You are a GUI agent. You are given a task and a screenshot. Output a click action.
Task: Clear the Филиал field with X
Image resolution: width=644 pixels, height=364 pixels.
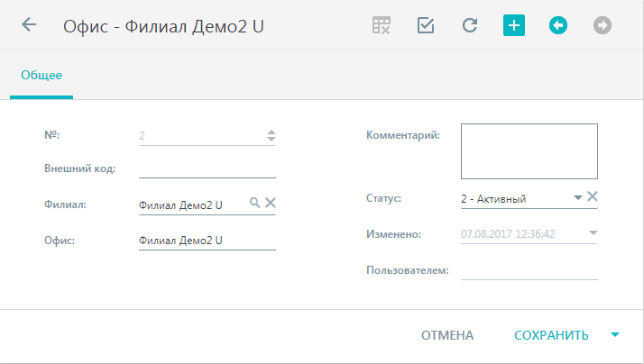271,203
